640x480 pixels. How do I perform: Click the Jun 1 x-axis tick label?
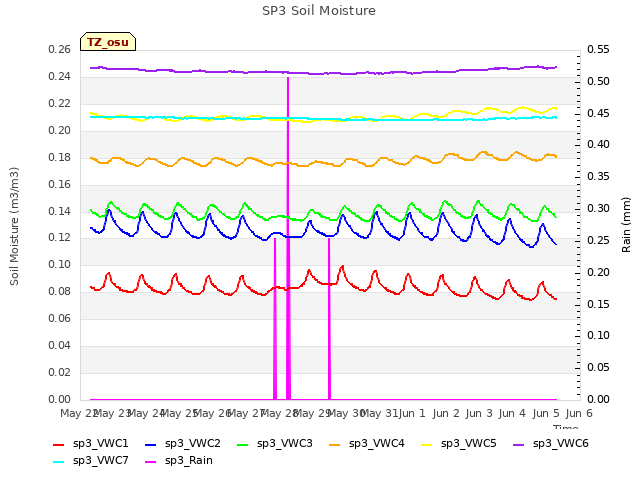pos(412,413)
